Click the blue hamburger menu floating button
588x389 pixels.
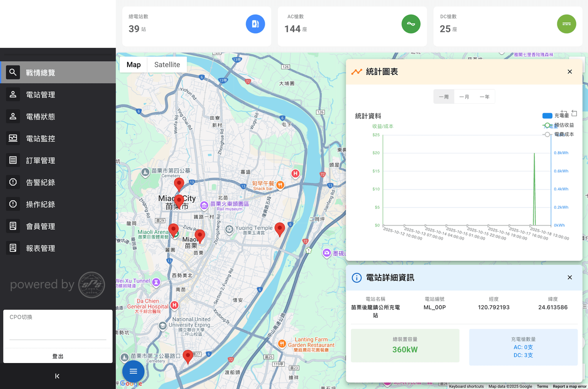[133, 371]
